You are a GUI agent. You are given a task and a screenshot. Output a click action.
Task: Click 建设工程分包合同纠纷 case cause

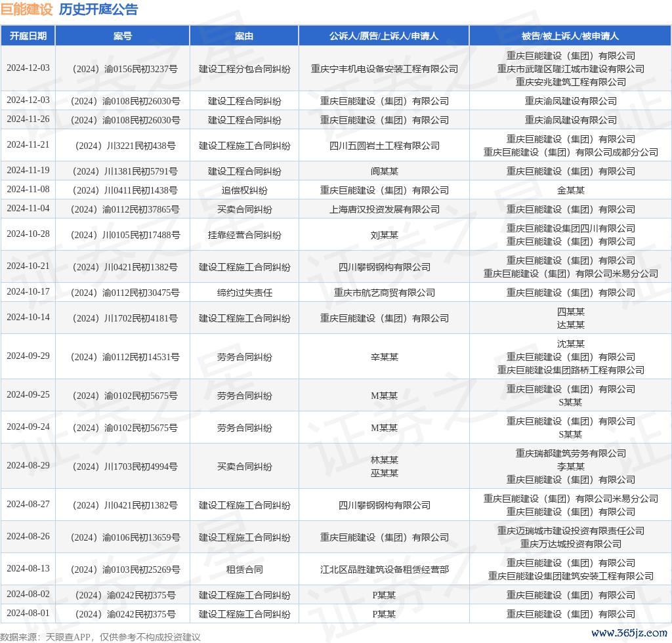tap(244, 69)
